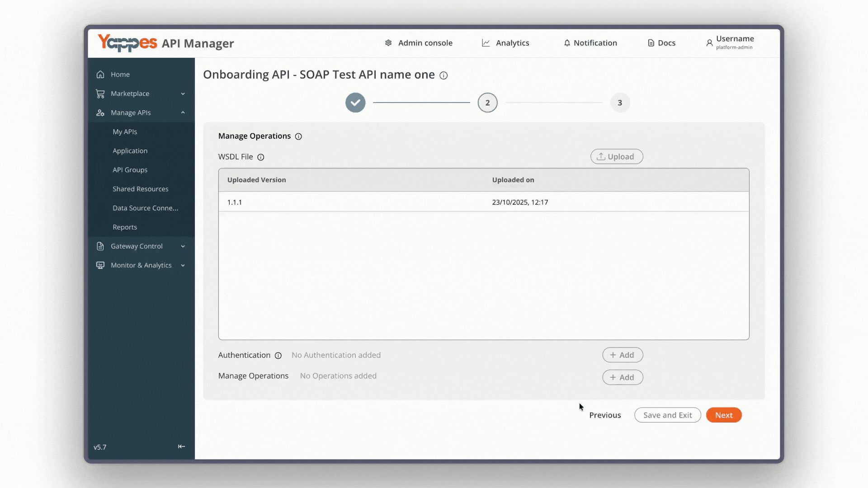Viewport: 868px width, 488px height.
Task: Open Reports in the sidebar
Action: pyautogui.click(x=125, y=227)
